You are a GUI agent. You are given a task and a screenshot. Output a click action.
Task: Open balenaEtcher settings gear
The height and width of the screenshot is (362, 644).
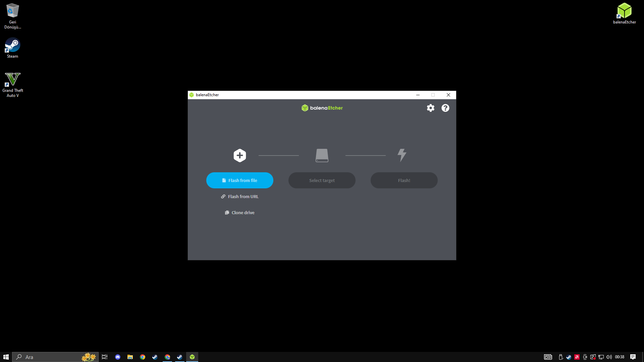coord(430,108)
